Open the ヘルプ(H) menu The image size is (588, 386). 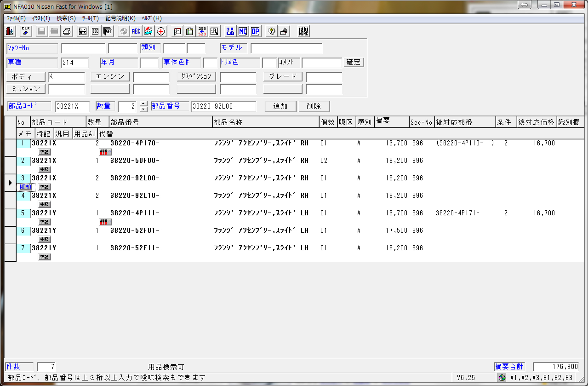pyautogui.click(x=152, y=18)
